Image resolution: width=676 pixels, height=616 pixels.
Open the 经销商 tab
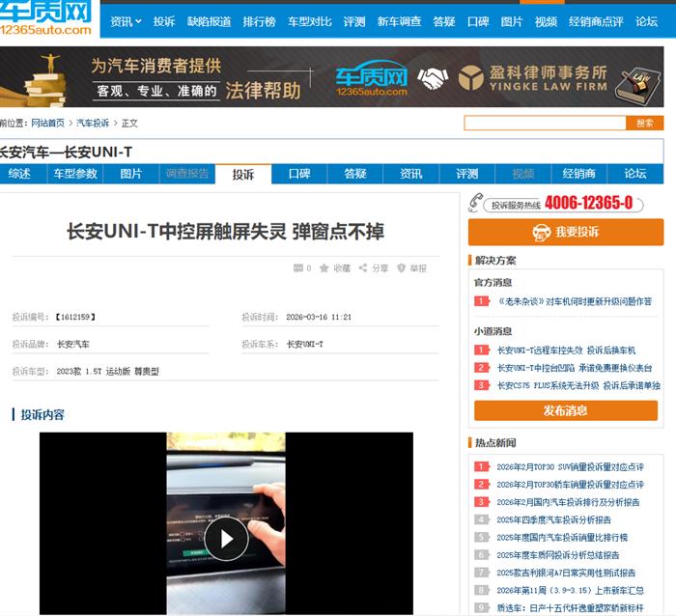pos(577,174)
